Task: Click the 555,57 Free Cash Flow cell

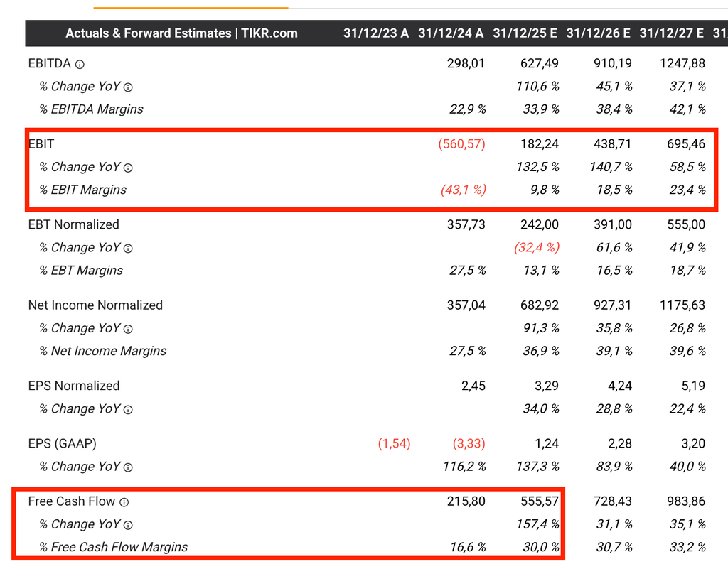Action: (540, 501)
